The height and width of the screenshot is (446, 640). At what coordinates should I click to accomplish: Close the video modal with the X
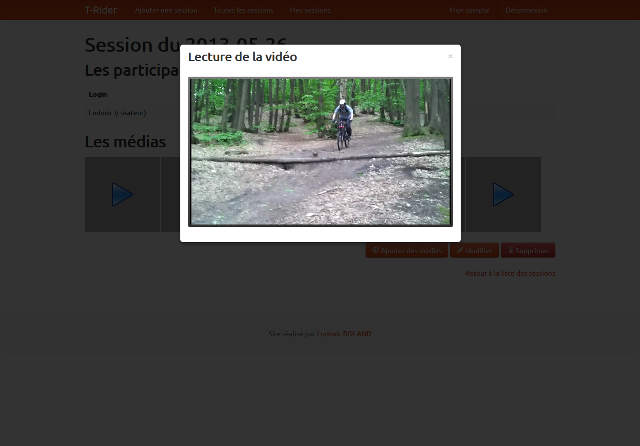(x=450, y=57)
